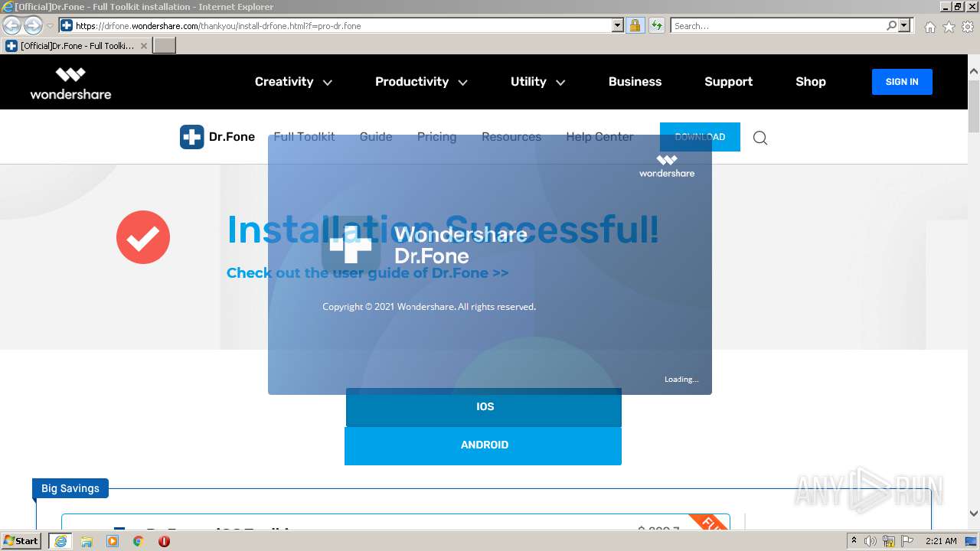This screenshot has height=551, width=980.
Task: Go to Full Toolkit page
Action: tap(304, 137)
